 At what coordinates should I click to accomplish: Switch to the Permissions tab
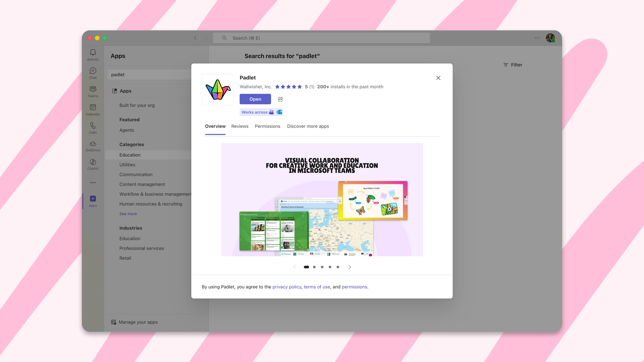point(268,126)
